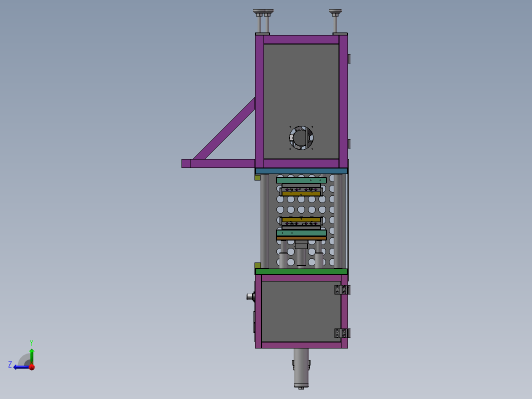Image resolution: width=532 pixels, height=399 pixels.
Task: Select the blue plate under upper cabinet
Action: pos(301,171)
